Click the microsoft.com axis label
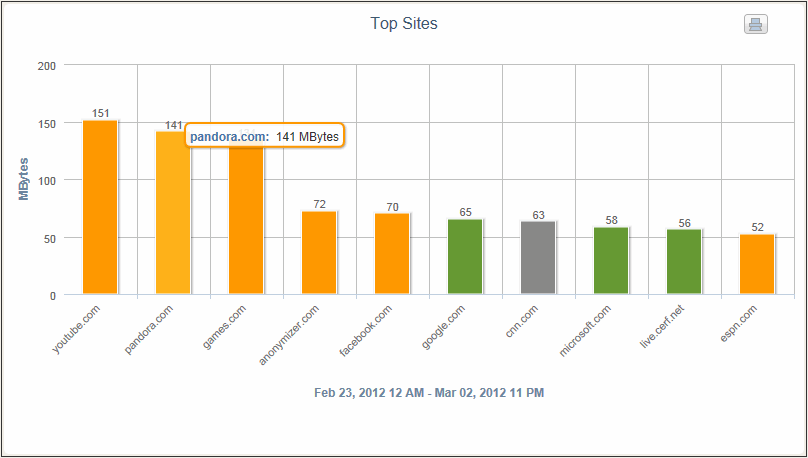The height and width of the screenshot is (458, 808). [x=585, y=330]
